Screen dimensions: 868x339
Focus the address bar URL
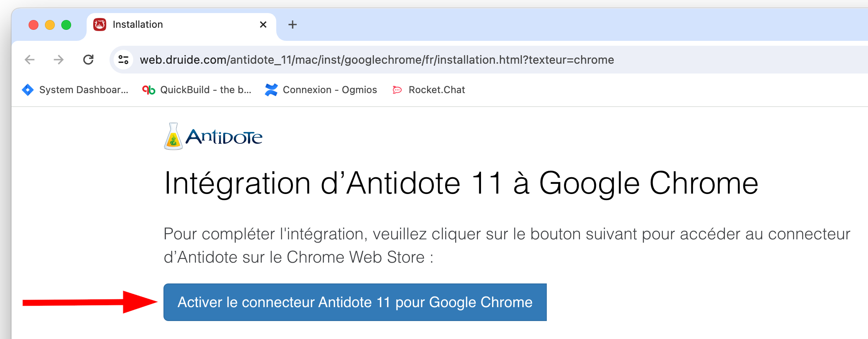pos(376,60)
